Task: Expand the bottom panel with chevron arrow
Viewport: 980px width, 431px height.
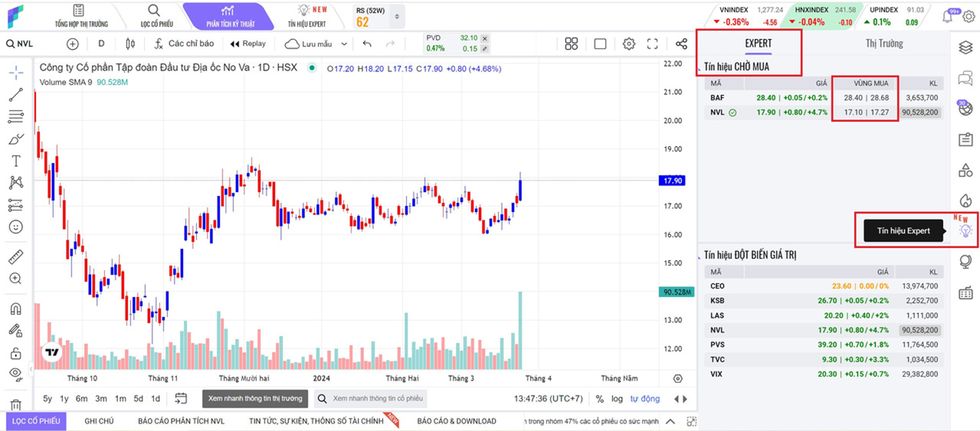Action: [670, 421]
